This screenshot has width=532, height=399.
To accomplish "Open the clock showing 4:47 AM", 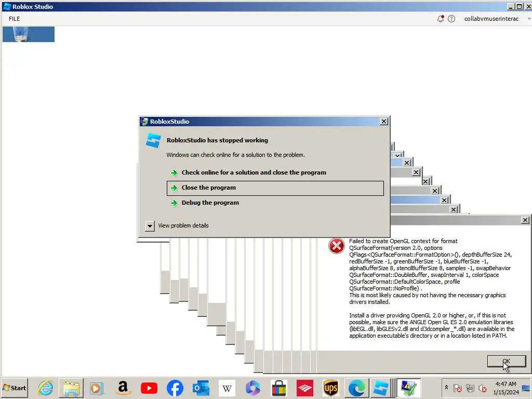I will [x=506, y=388].
